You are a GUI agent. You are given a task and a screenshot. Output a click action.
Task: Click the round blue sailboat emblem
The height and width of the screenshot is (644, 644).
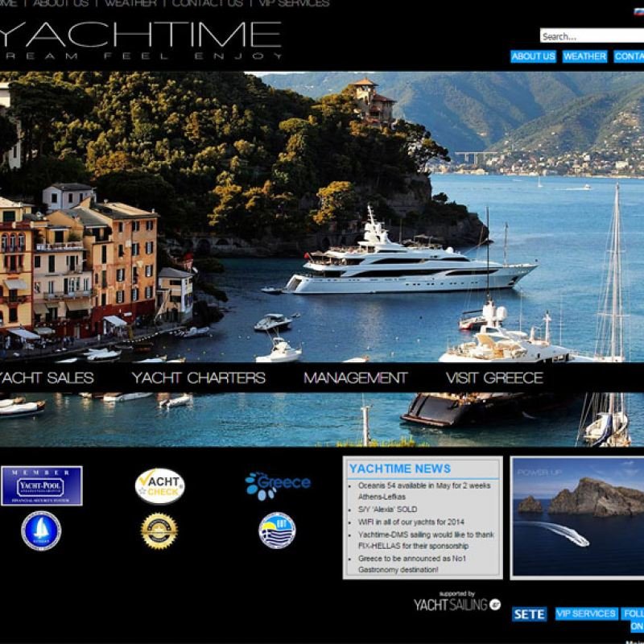[41, 530]
